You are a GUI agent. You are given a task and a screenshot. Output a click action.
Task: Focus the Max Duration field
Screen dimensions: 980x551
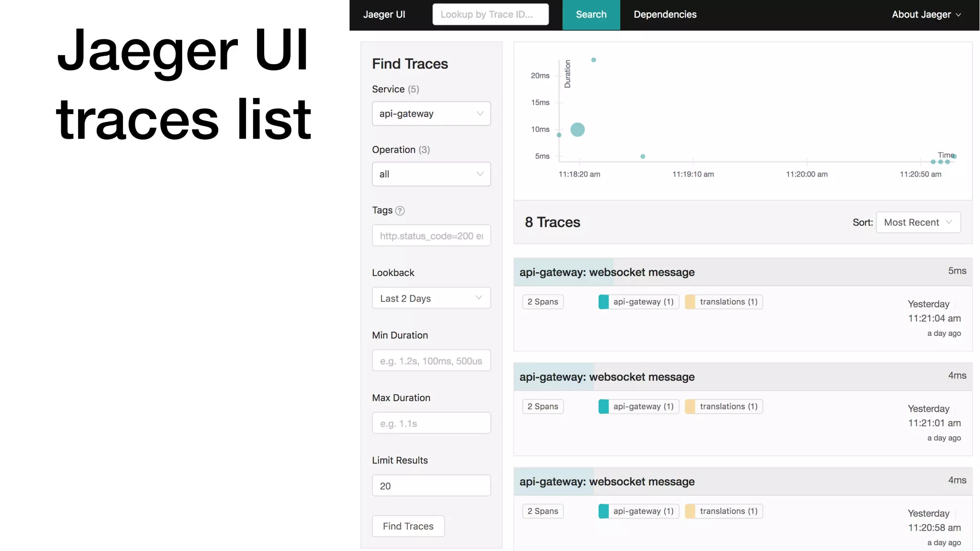point(431,423)
